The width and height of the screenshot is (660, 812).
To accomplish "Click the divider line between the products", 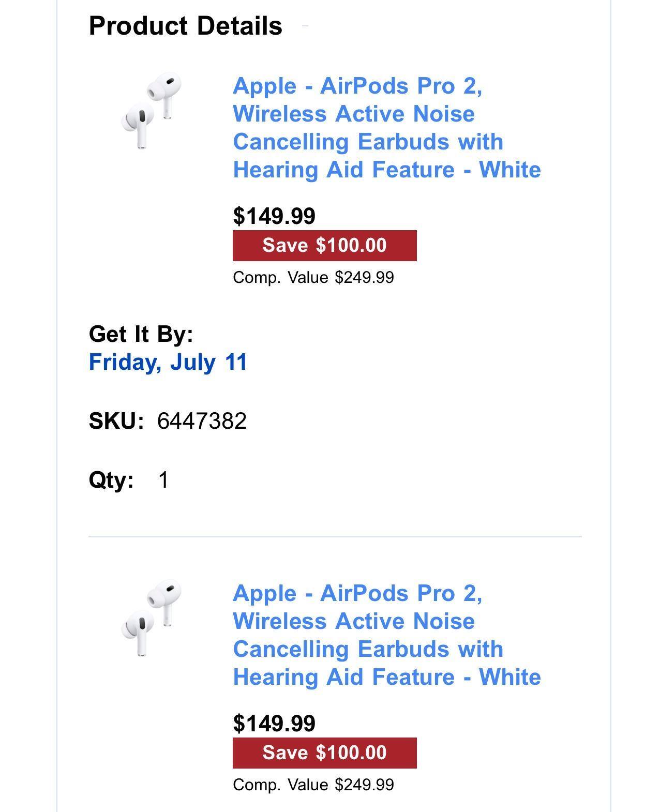I will pos(335,537).
